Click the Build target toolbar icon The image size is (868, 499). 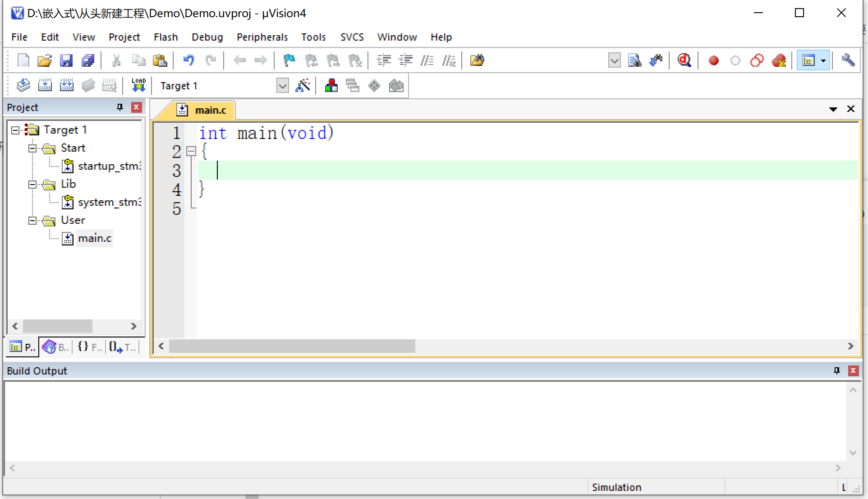pyautogui.click(x=45, y=85)
